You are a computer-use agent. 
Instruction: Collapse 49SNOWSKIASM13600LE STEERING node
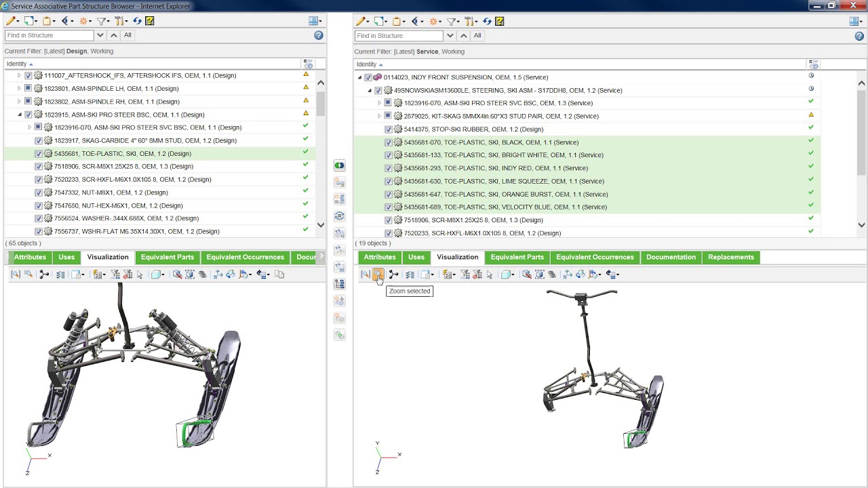(370, 90)
